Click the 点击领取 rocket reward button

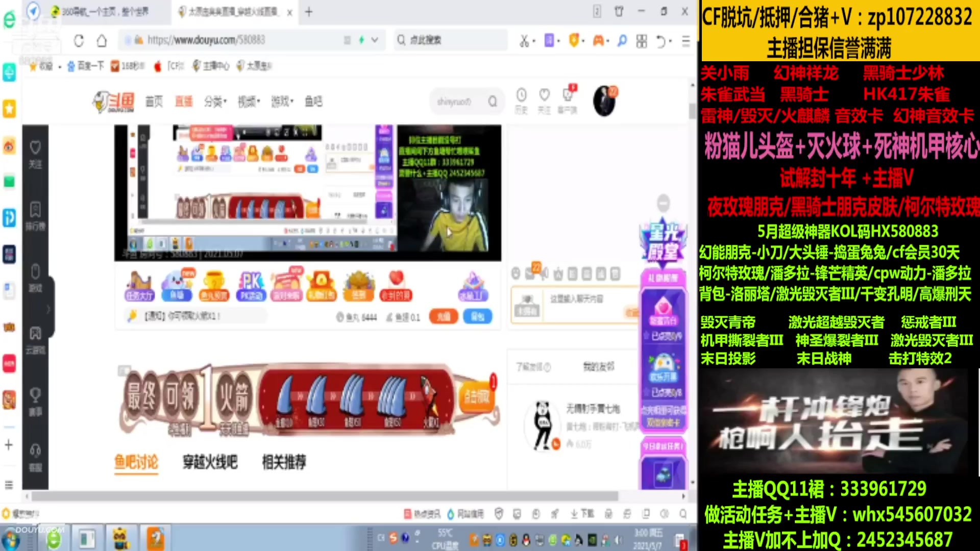tap(477, 397)
